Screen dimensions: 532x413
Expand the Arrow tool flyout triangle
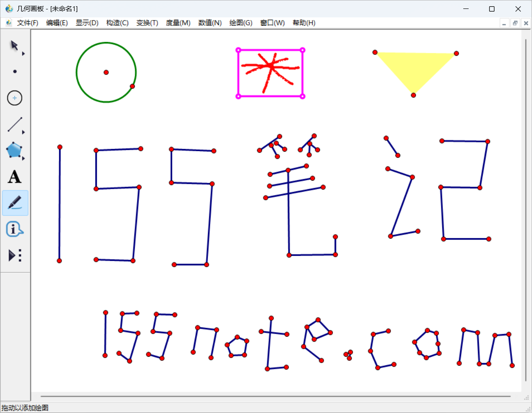click(24, 54)
